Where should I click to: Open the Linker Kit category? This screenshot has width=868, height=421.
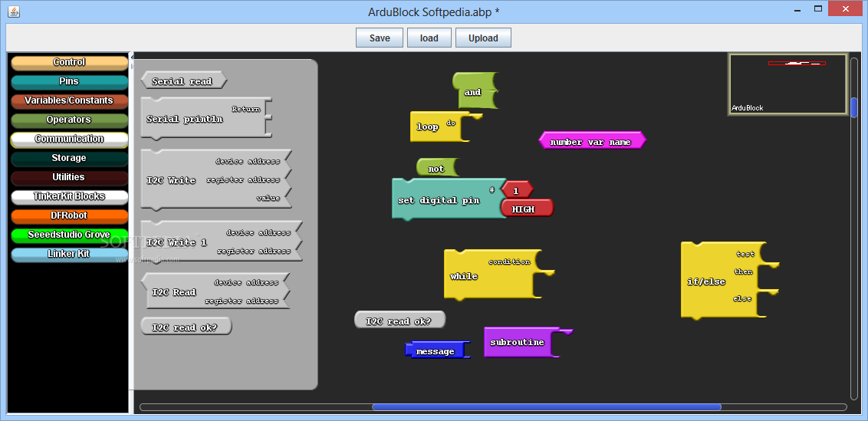[69, 255]
